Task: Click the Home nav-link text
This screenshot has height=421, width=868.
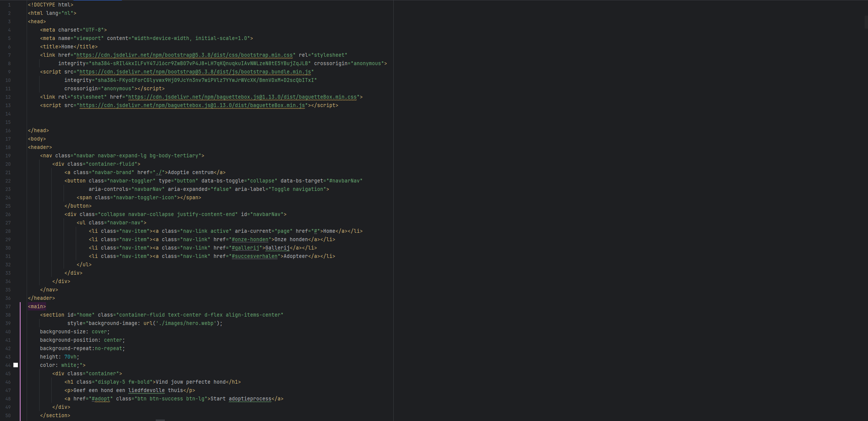Action: 329,231
